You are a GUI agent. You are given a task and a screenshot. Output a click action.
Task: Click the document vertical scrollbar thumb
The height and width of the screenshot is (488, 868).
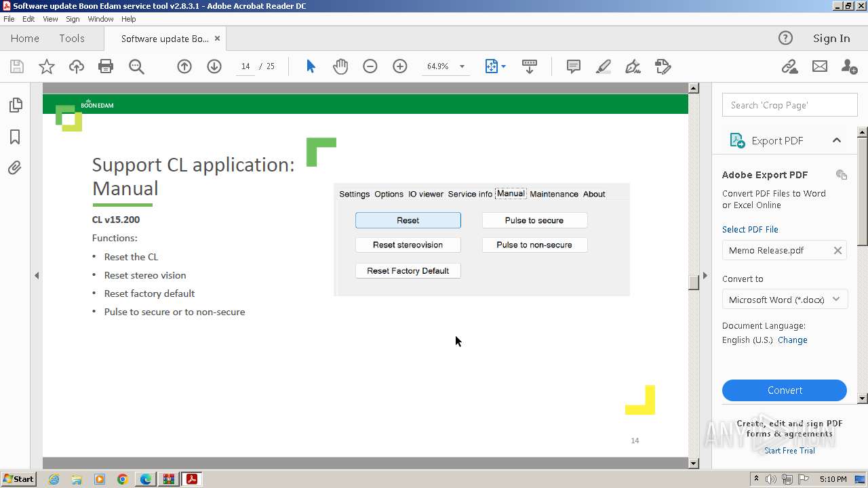(x=693, y=283)
